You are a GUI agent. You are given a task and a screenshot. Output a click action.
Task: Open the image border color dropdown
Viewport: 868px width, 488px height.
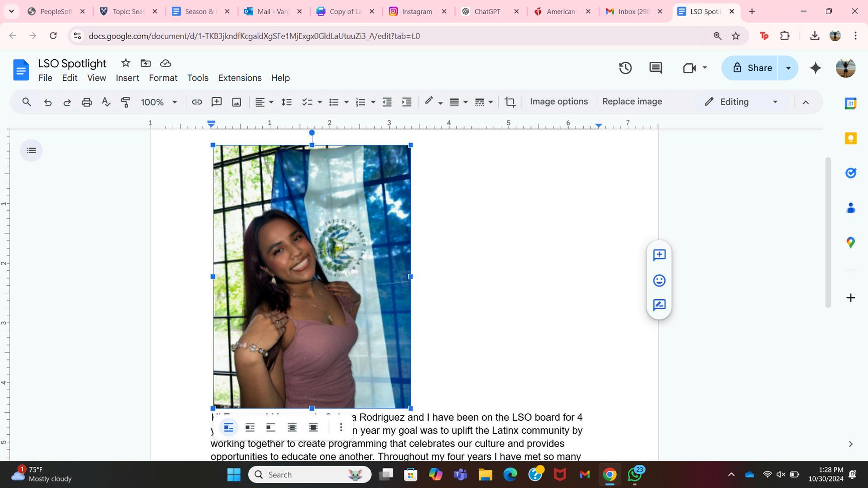click(433, 102)
